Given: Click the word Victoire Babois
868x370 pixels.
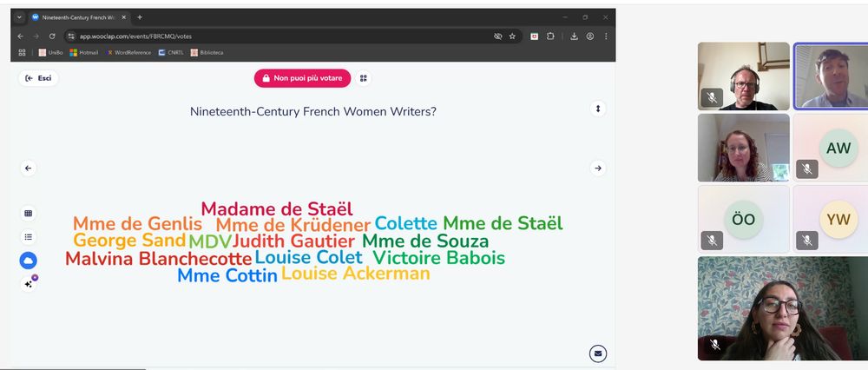Looking at the screenshot, I should pyautogui.click(x=438, y=258).
